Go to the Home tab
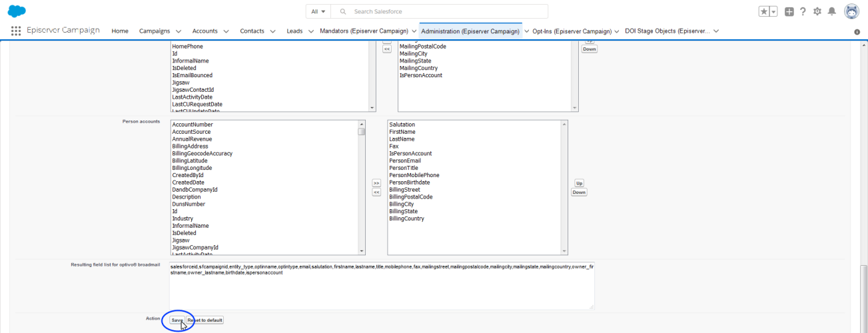868x333 pixels. click(x=120, y=31)
